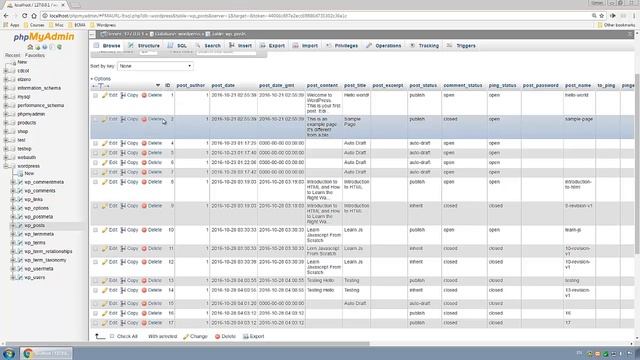The height and width of the screenshot is (360, 640).
Task: Open the Search tab
Action: point(208,46)
